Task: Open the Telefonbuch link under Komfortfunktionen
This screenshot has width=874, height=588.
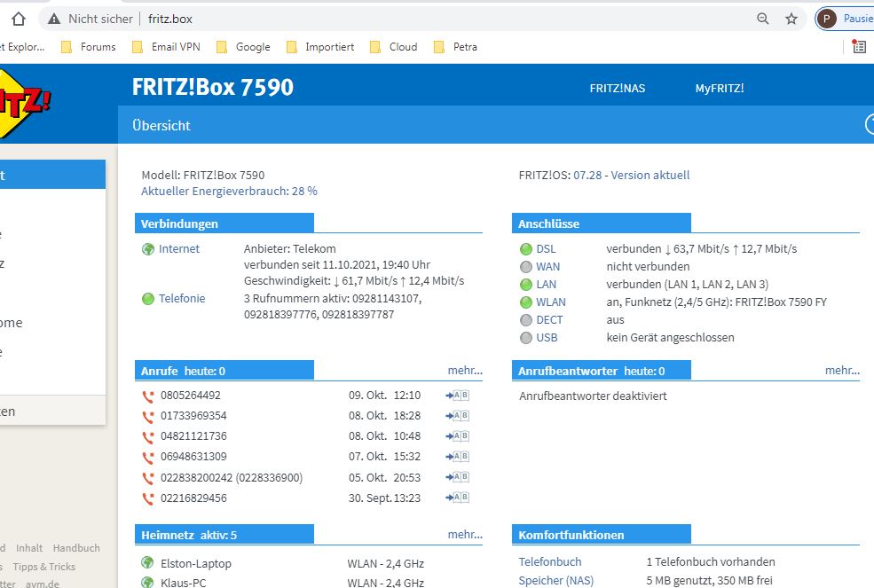Action: (x=550, y=561)
